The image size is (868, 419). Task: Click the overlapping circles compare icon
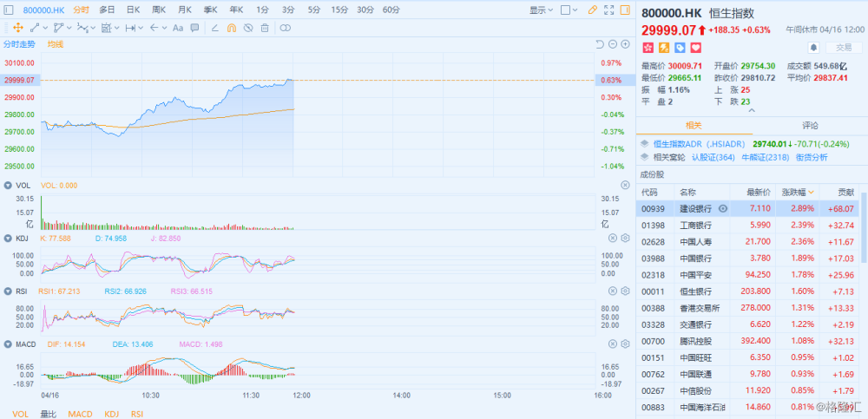coord(285,28)
